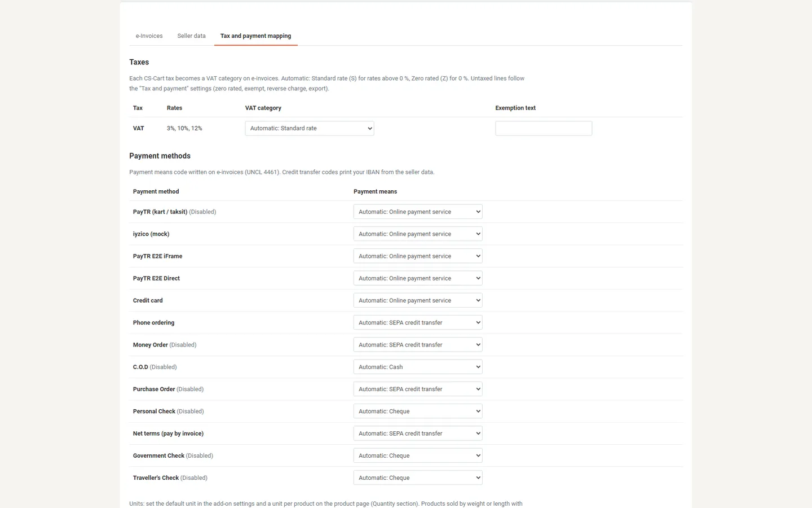Click the "Net terms (pay by invoice)" label

(x=168, y=433)
